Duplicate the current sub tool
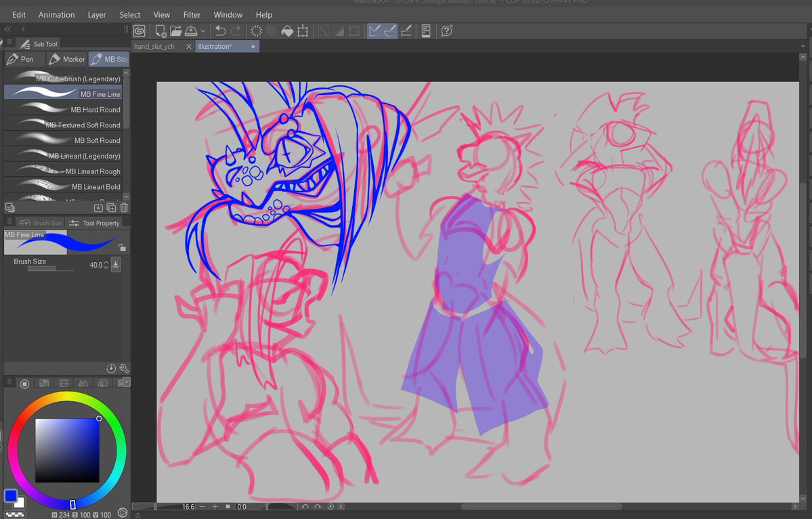The width and height of the screenshot is (812, 519). tap(111, 208)
